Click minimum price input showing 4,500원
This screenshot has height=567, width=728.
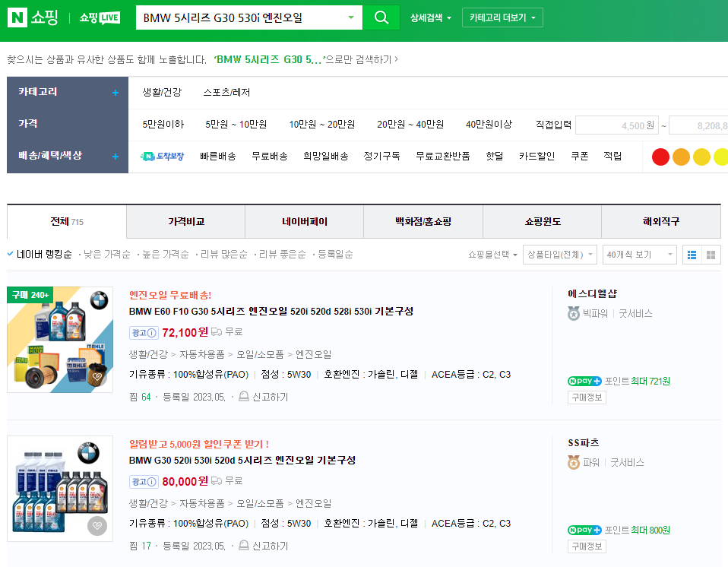tap(616, 125)
